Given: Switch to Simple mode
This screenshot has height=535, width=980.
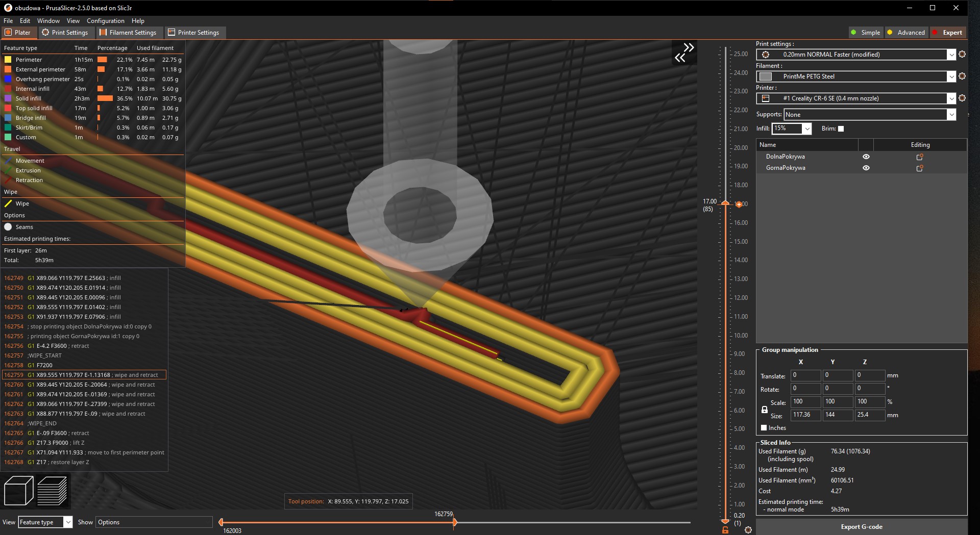Looking at the screenshot, I should [866, 32].
